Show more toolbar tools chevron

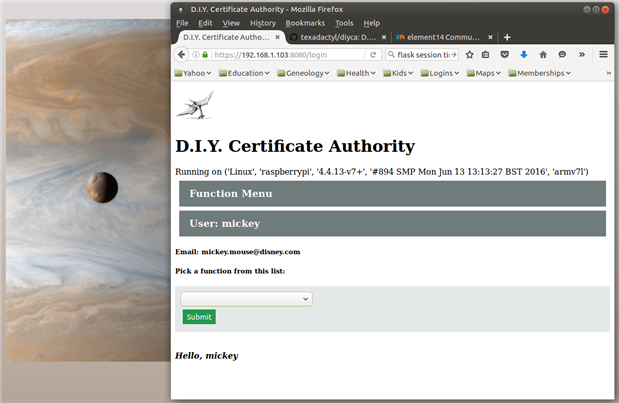click(582, 54)
